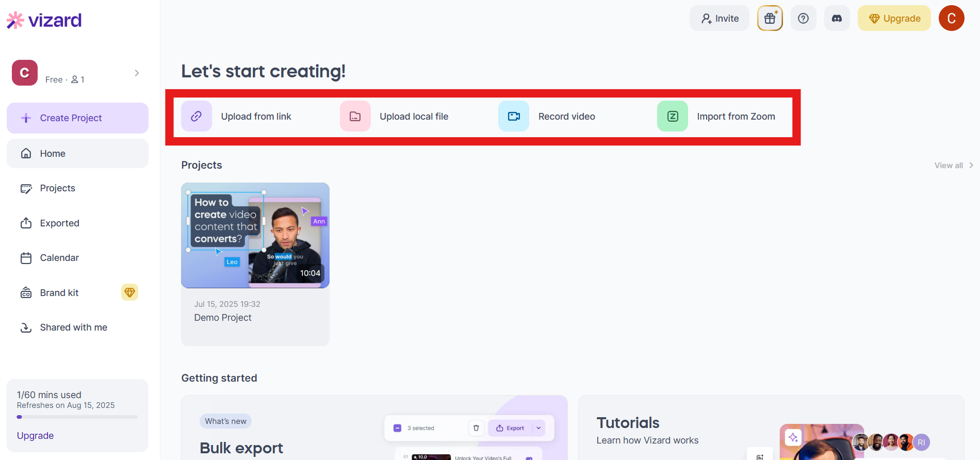980x460 pixels.
Task: Select Upload local file text
Action: point(414,117)
